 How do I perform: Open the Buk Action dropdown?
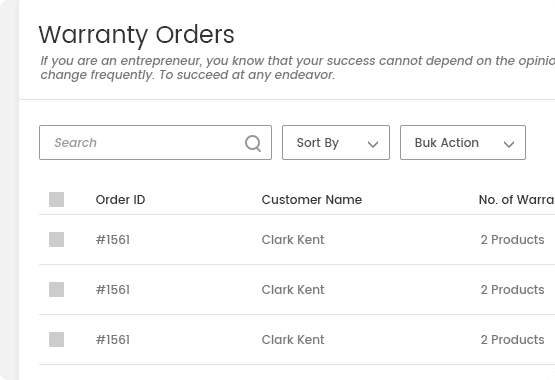coord(463,142)
